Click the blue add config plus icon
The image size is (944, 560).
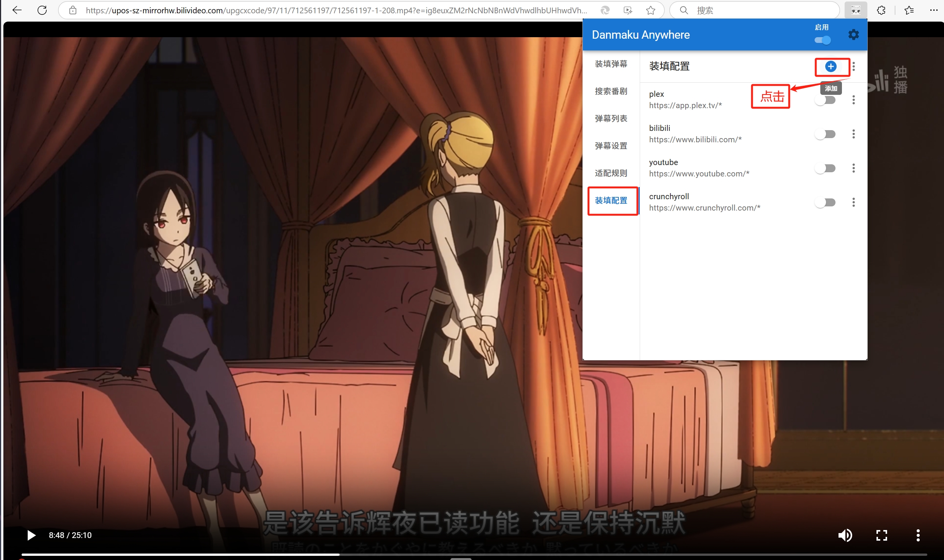831,67
